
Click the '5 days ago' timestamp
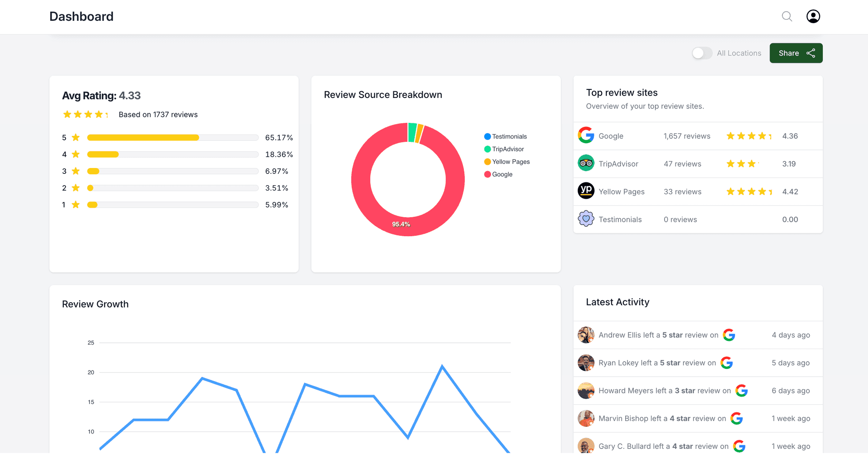pos(791,363)
